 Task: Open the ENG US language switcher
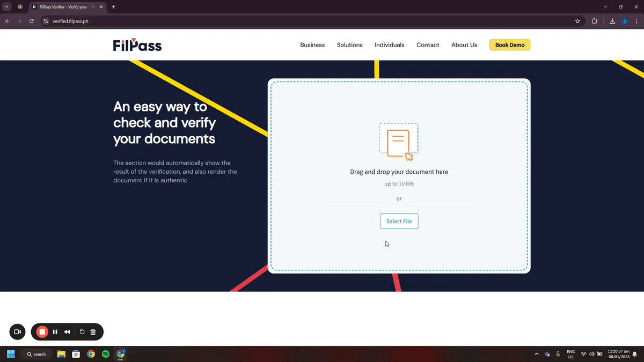point(570,354)
